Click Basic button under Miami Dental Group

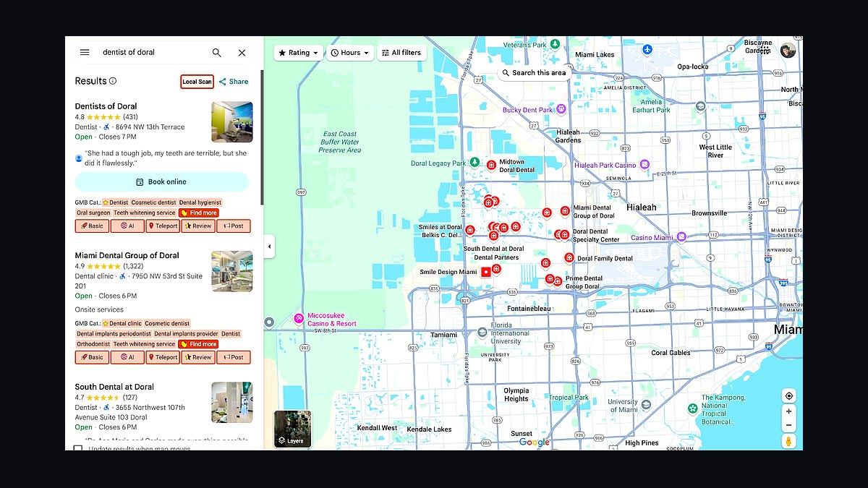coord(92,357)
